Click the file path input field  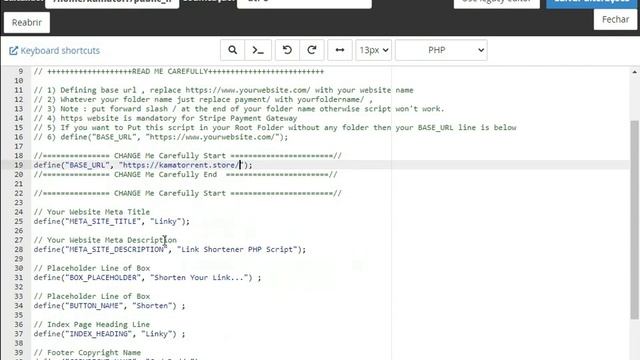point(112,3)
